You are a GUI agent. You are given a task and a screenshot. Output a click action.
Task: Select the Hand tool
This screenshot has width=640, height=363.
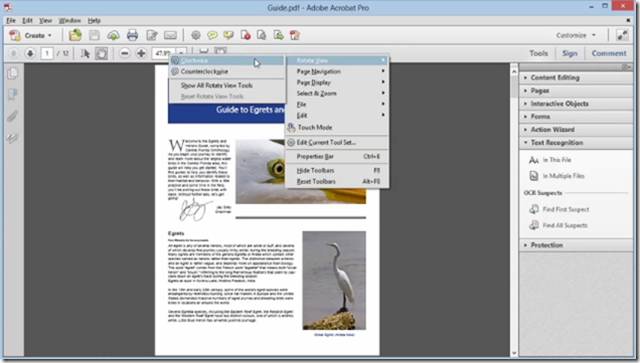pyautogui.click(x=101, y=53)
